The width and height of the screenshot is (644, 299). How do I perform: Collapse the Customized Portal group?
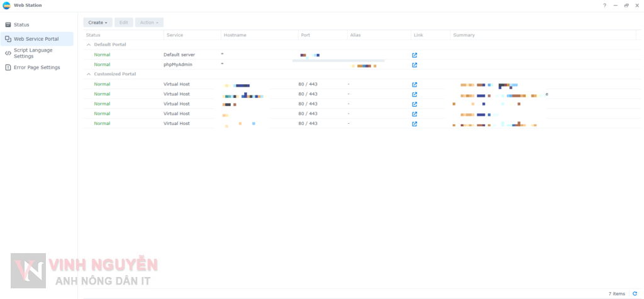click(88, 74)
